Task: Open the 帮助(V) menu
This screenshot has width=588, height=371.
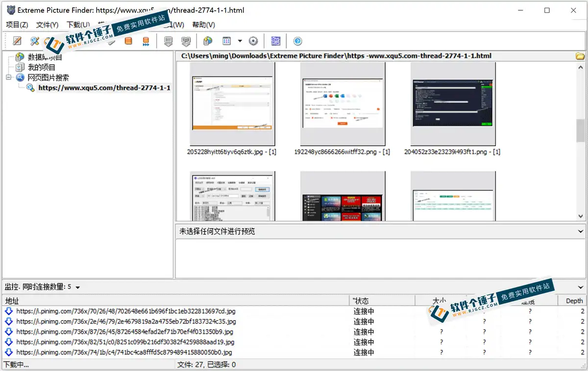Action: pos(204,24)
